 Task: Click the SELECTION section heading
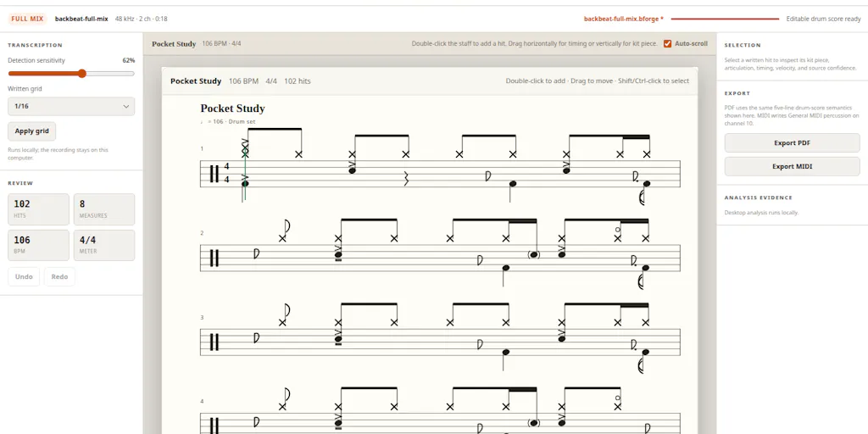click(743, 46)
